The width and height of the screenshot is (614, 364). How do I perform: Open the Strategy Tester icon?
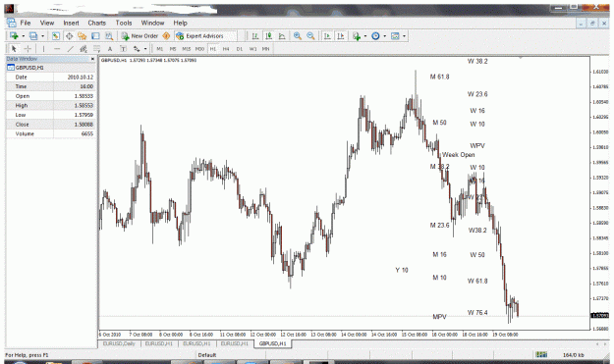109,36
